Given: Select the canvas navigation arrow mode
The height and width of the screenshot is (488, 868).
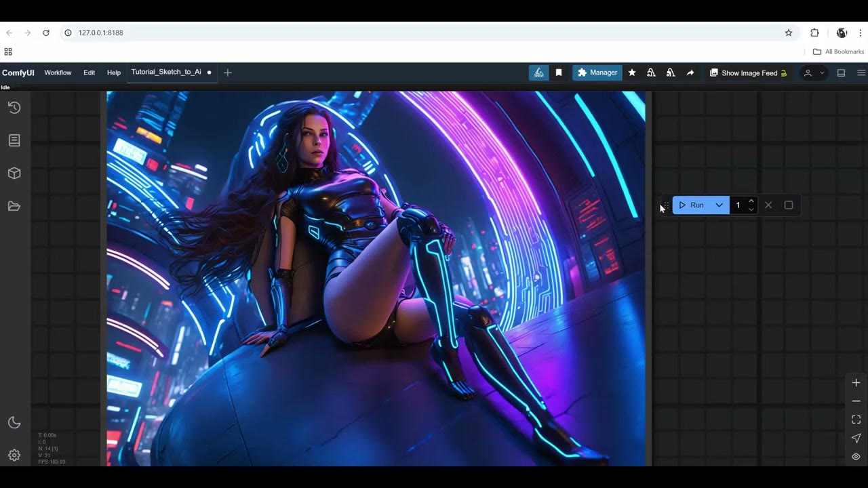Looking at the screenshot, I should pyautogui.click(x=856, y=439).
